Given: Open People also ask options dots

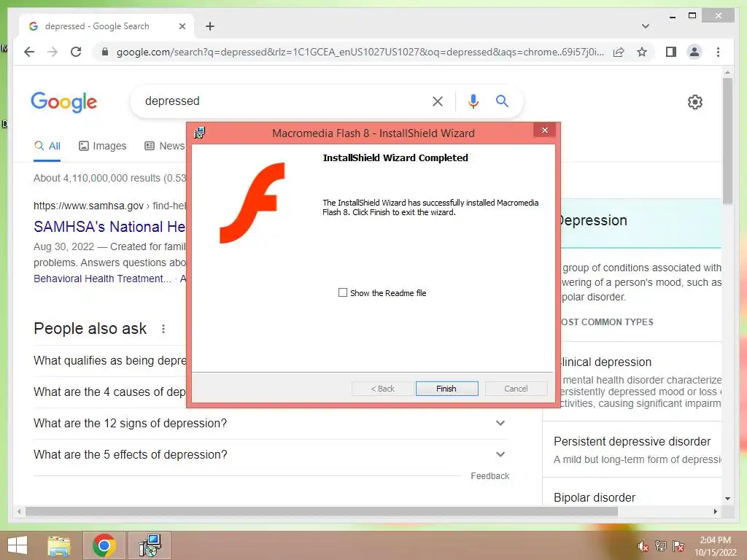Looking at the screenshot, I should [163, 329].
